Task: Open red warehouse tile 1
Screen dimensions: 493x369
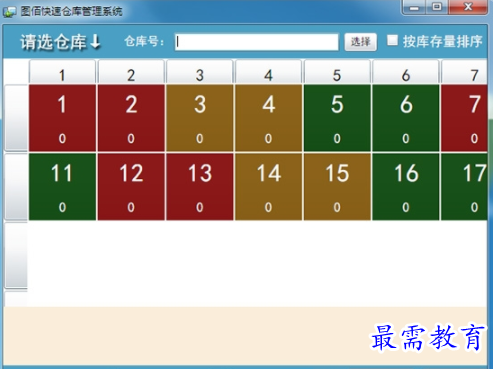Action: [62, 118]
